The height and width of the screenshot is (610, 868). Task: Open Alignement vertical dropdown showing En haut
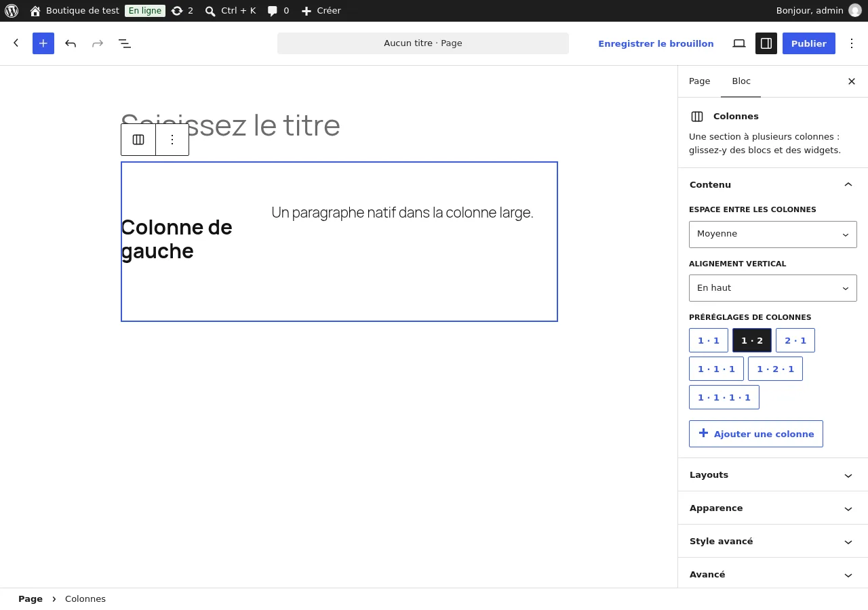pyautogui.click(x=773, y=288)
